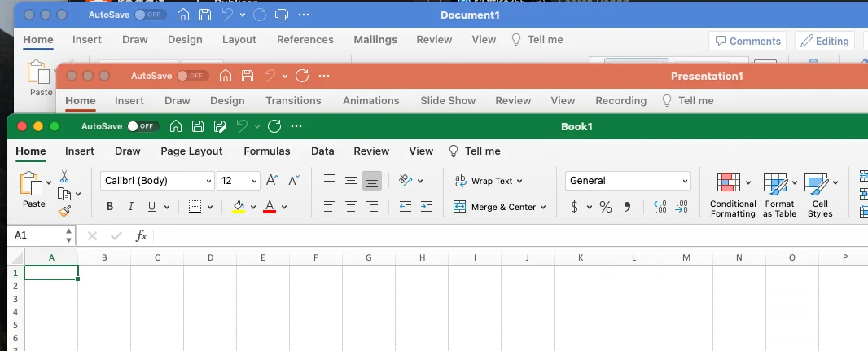
Task: Click Cell Styles button
Action: coord(820,195)
